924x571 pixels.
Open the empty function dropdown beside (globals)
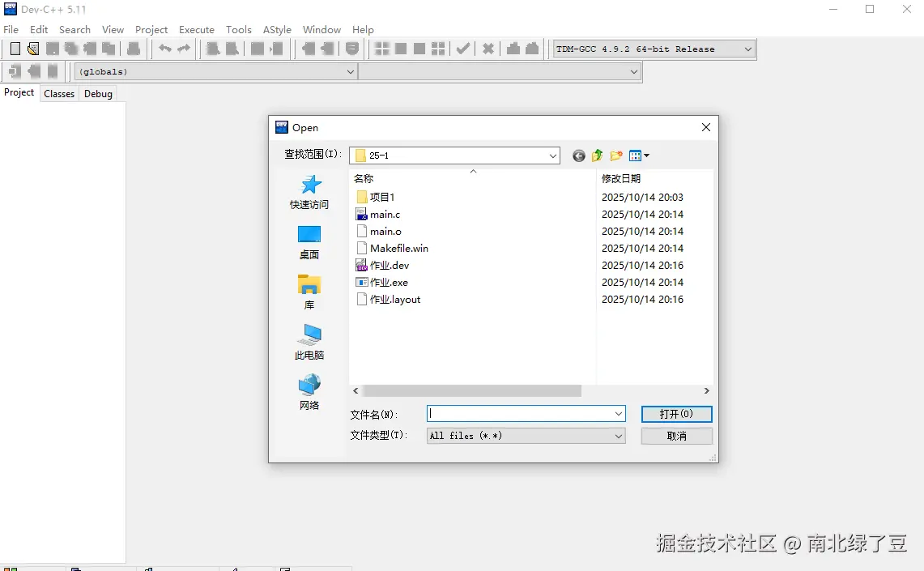point(499,71)
